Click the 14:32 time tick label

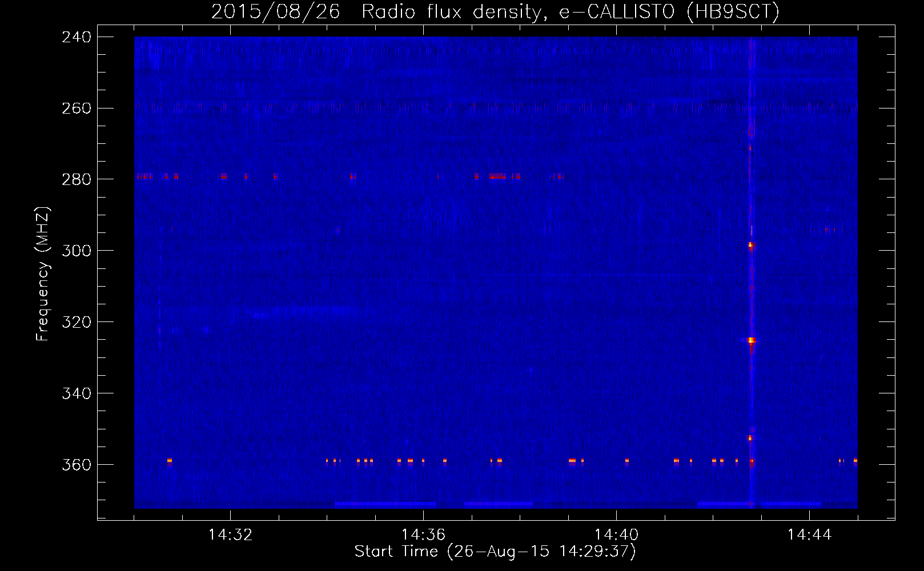tap(230, 535)
